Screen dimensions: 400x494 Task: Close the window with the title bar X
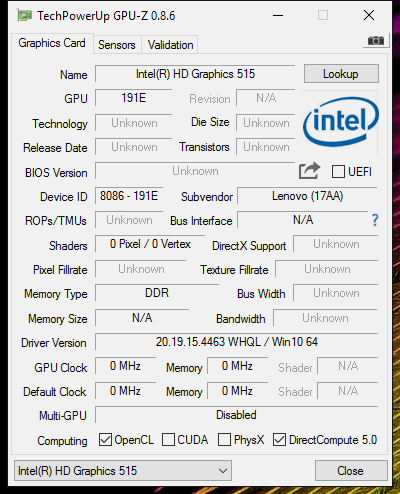click(369, 15)
